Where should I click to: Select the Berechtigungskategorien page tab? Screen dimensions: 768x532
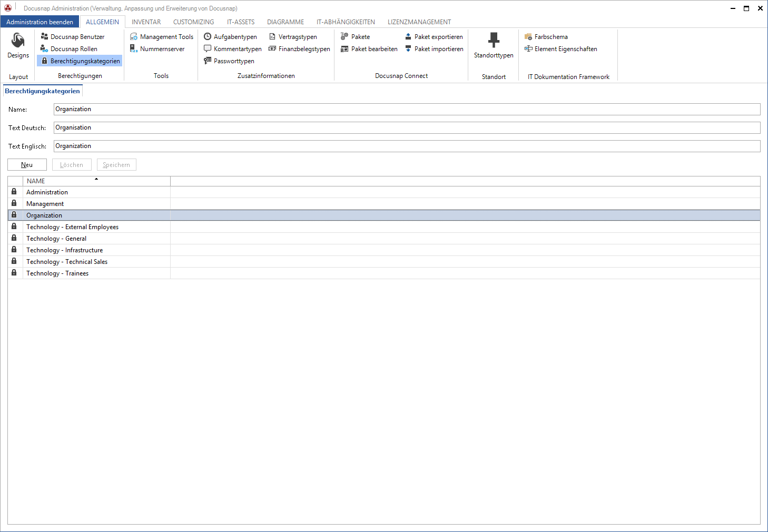[42, 91]
